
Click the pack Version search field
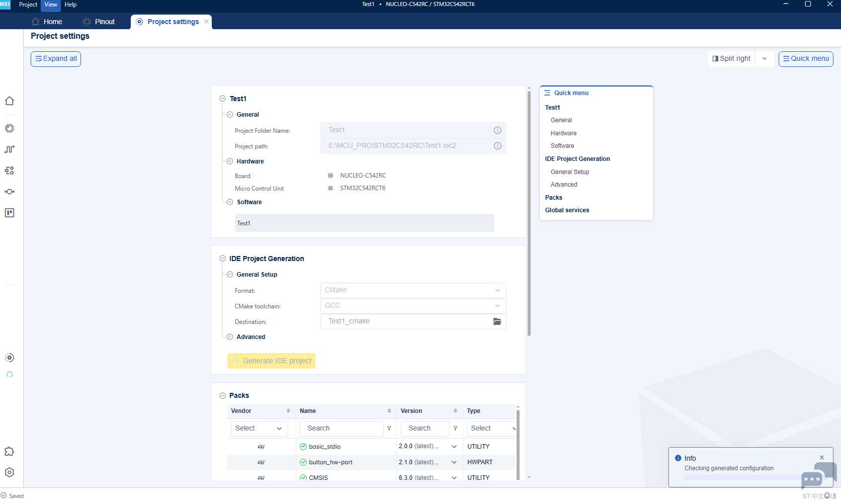coord(425,429)
